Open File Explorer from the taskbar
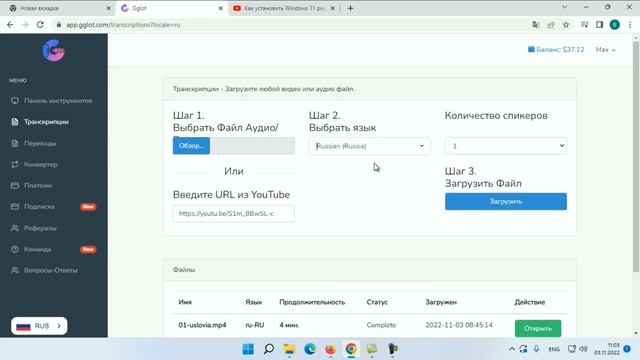This screenshot has height=360, width=640. [x=289, y=349]
